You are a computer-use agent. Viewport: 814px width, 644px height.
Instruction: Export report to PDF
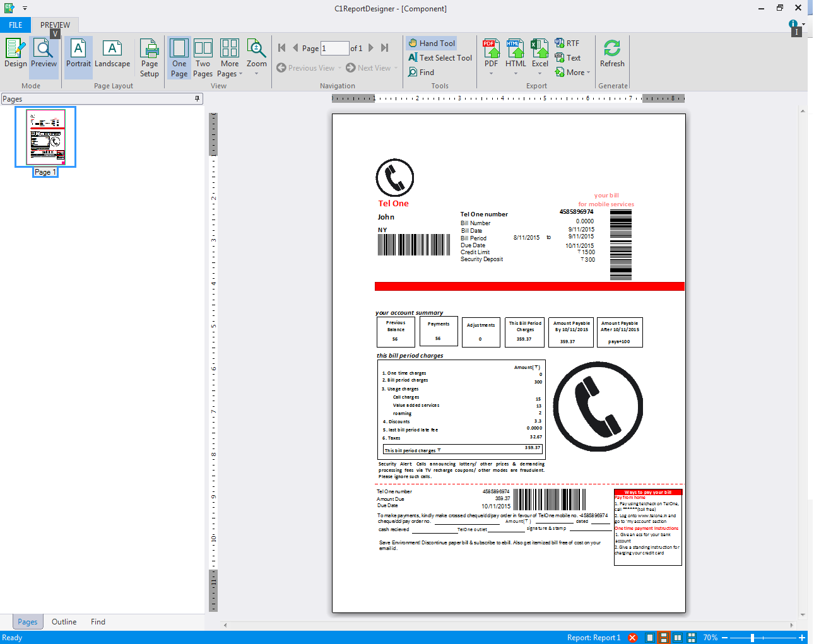click(x=492, y=52)
